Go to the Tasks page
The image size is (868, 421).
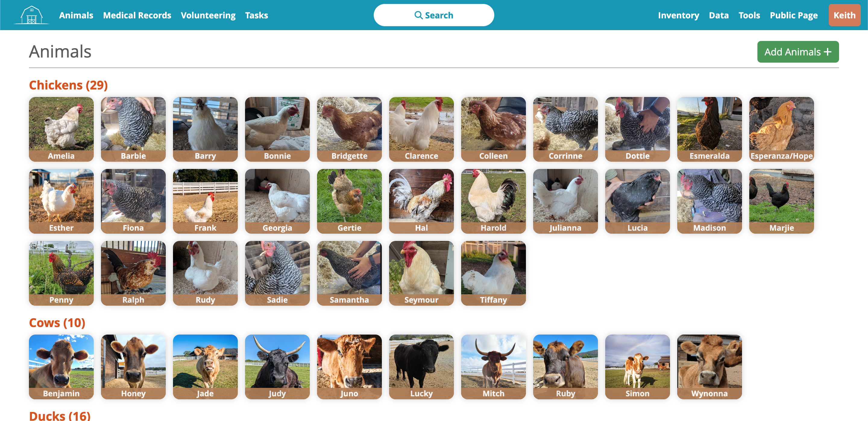click(256, 15)
